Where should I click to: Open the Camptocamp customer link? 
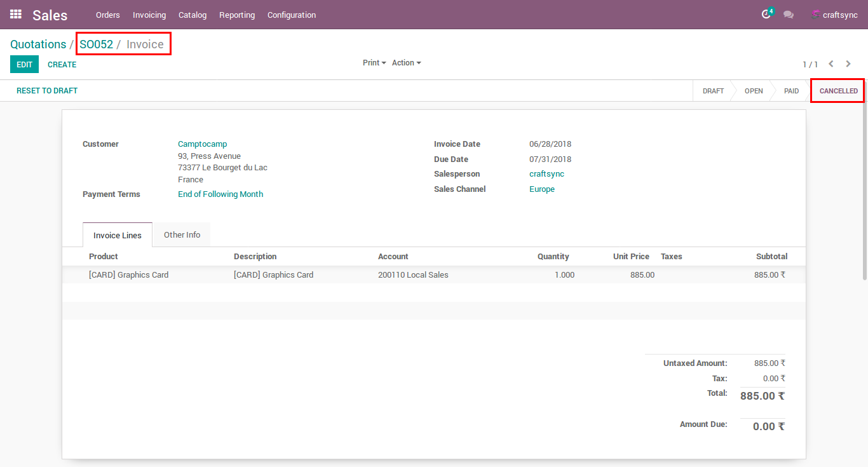(x=202, y=144)
